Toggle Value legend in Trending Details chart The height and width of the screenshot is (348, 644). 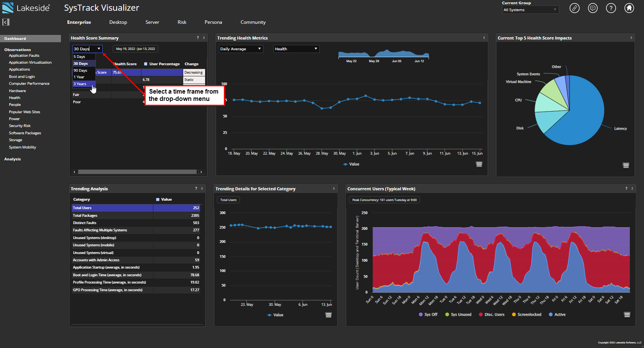(x=275, y=315)
